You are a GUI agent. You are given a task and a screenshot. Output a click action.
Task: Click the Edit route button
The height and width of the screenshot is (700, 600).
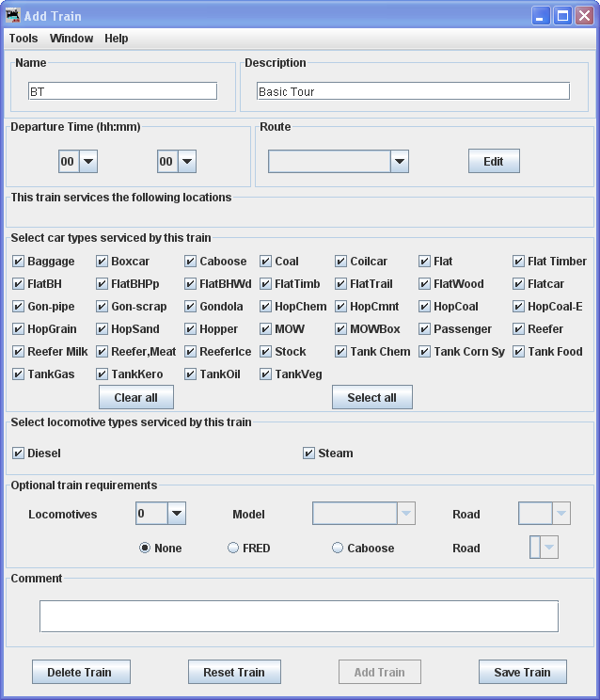pos(494,162)
